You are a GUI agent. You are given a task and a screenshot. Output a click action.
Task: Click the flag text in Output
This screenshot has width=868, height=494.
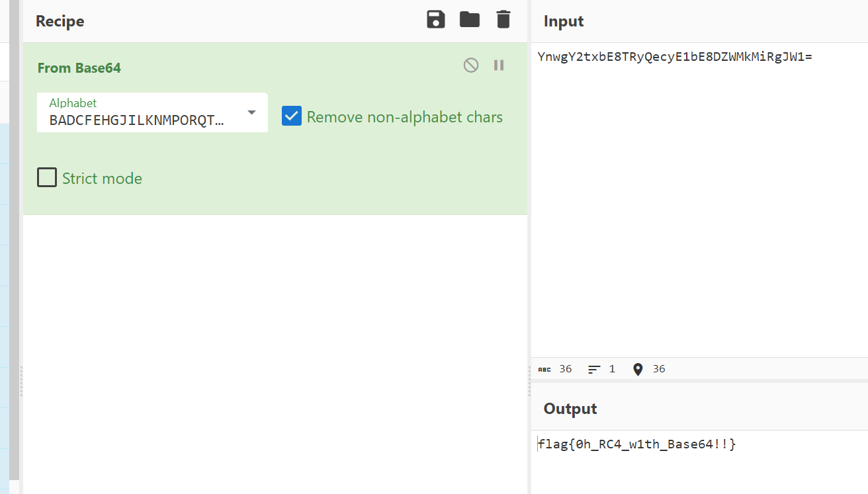637,444
